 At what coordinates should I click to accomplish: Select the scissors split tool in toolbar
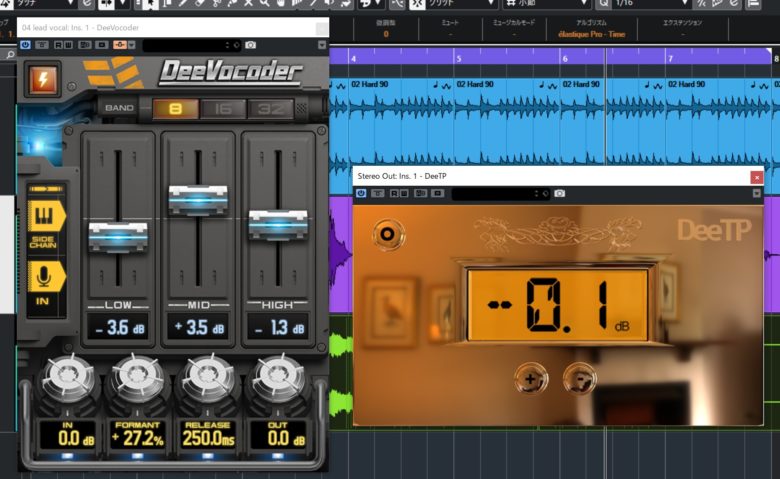click(x=217, y=3)
